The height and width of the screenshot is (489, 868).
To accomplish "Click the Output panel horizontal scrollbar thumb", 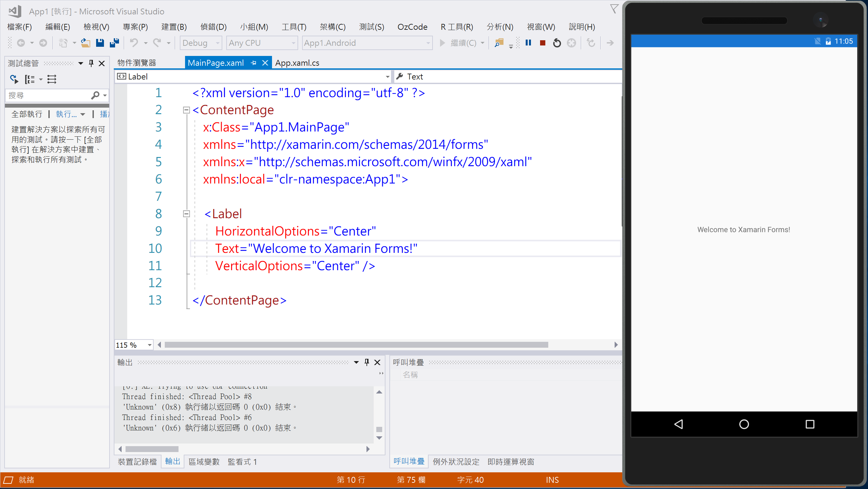I will [x=152, y=449].
